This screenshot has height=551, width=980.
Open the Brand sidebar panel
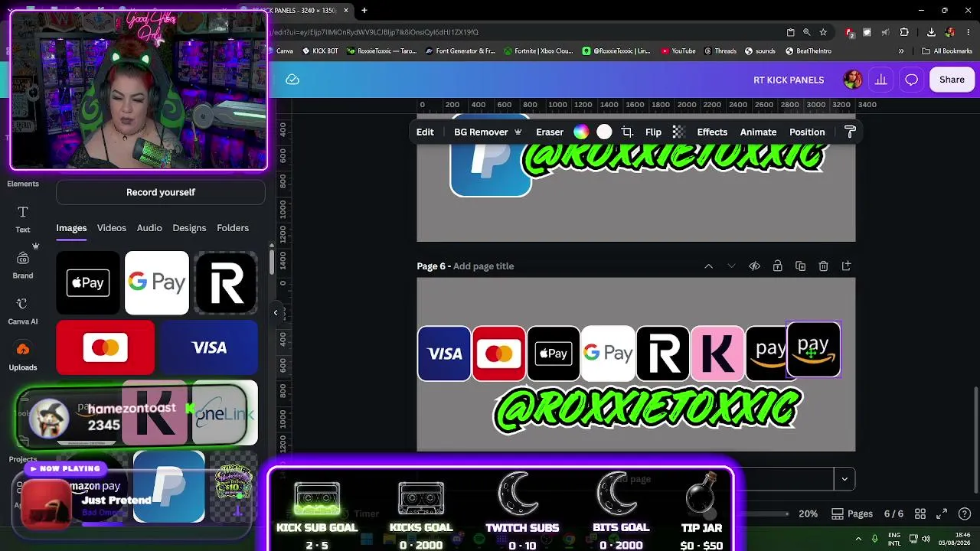pos(23,265)
